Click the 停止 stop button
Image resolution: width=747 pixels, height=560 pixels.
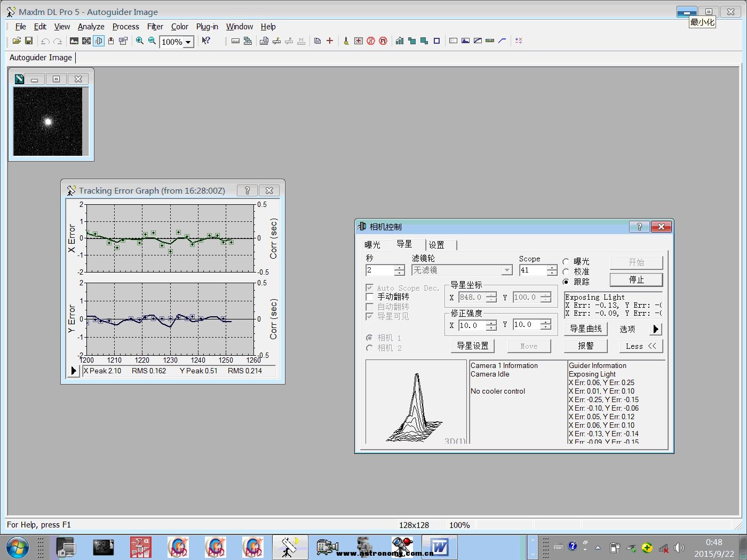point(636,279)
